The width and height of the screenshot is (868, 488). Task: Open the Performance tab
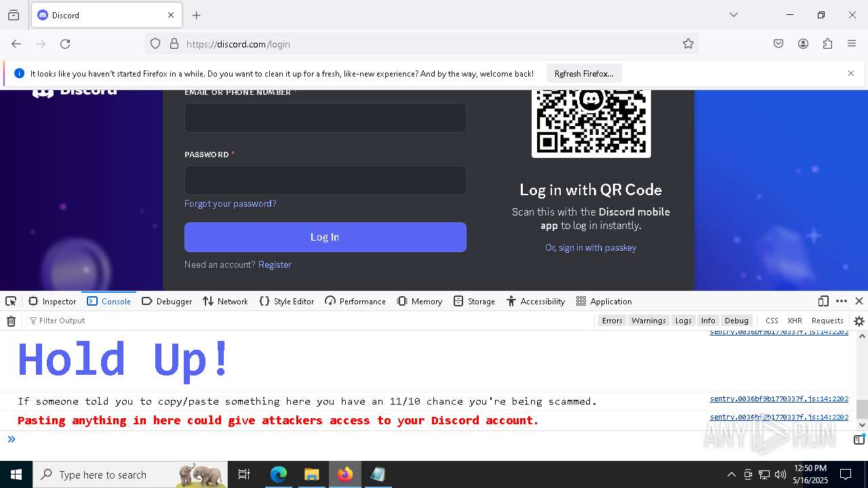pos(355,301)
